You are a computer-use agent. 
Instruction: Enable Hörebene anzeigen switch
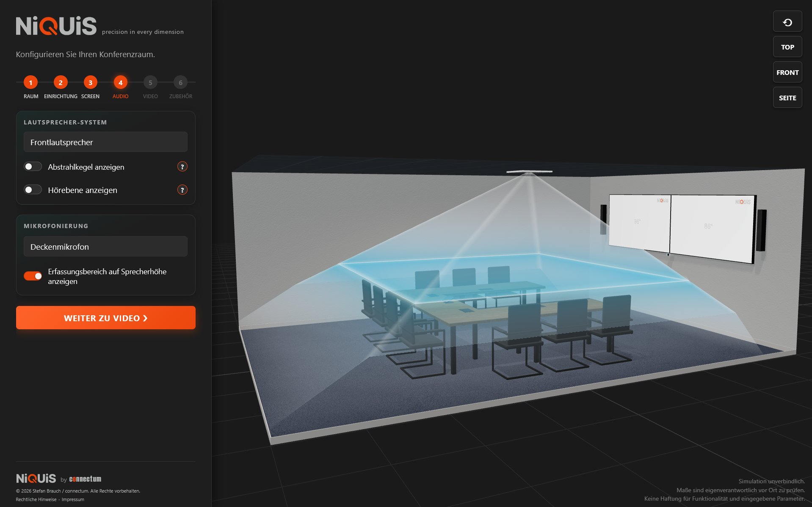pos(33,190)
